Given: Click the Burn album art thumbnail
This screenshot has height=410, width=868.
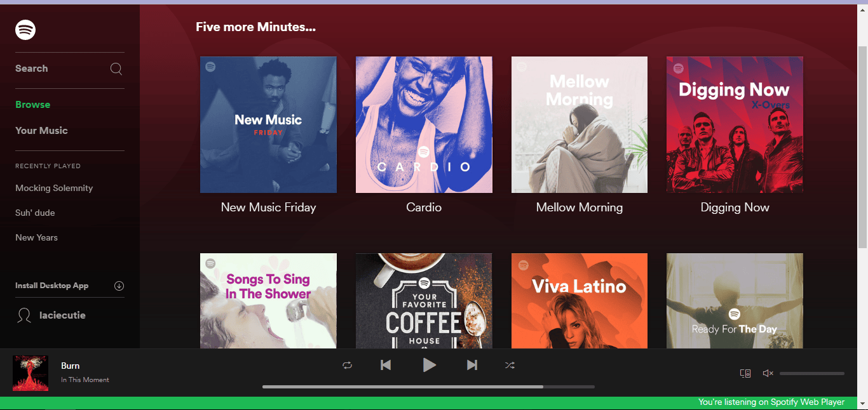Looking at the screenshot, I should [x=31, y=373].
